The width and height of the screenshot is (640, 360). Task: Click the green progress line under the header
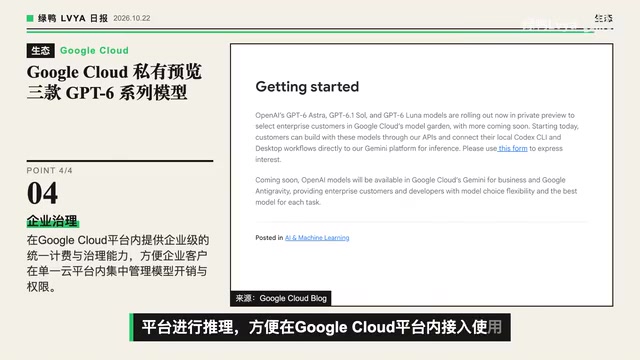pyautogui.click(x=310, y=31)
